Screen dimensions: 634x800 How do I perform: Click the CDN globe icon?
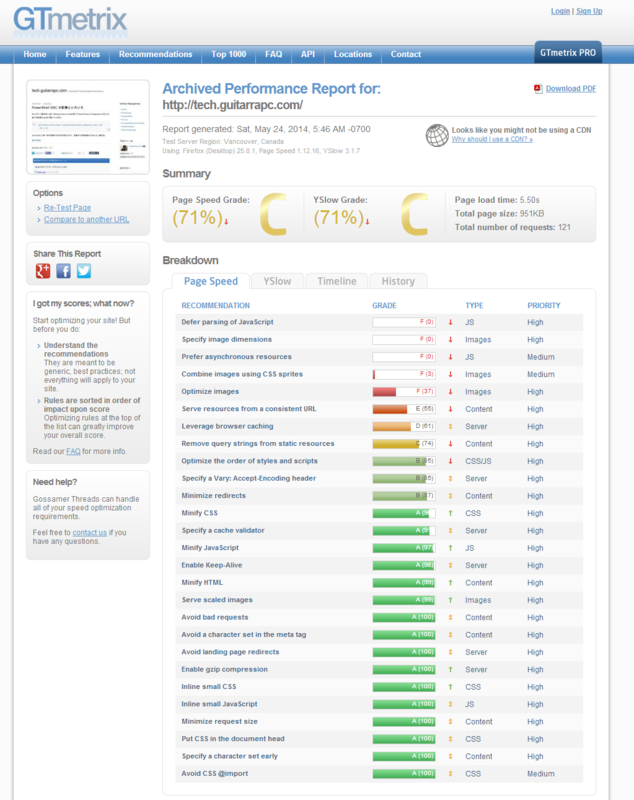pos(437,135)
